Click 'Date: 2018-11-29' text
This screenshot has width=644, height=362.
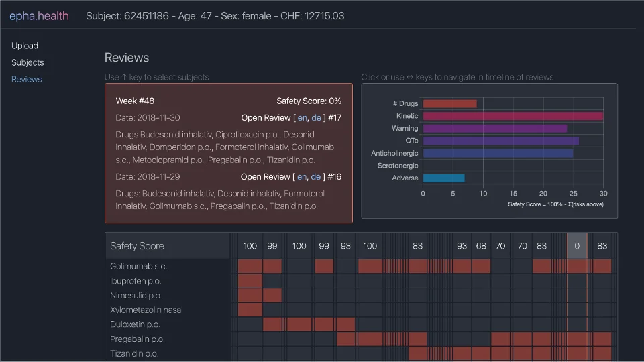click(x=148, y=177)
